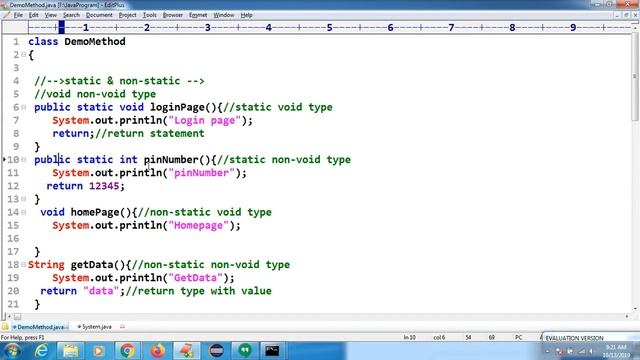Click the folder icon left of document tabs

click(x=5, y=327)
